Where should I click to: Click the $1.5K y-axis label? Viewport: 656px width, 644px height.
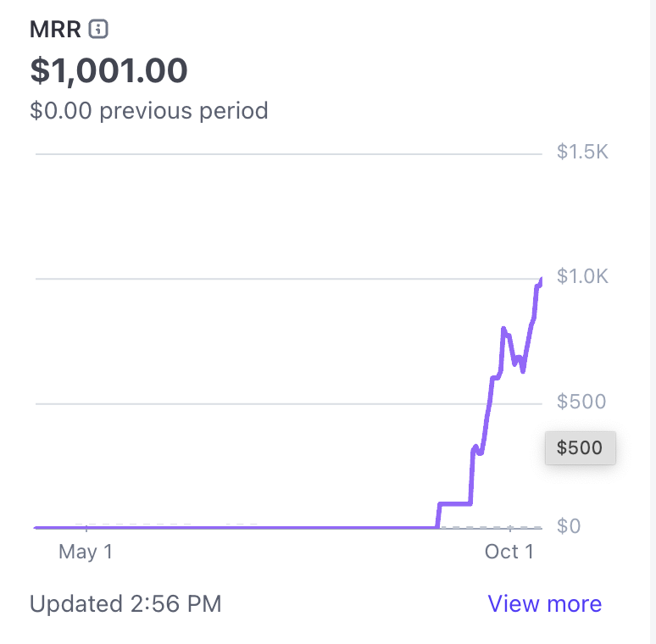[x=582, y=153]
